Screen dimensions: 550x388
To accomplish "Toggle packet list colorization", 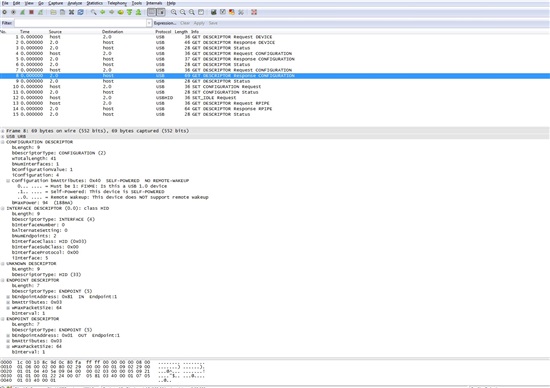I will point(152,12).
